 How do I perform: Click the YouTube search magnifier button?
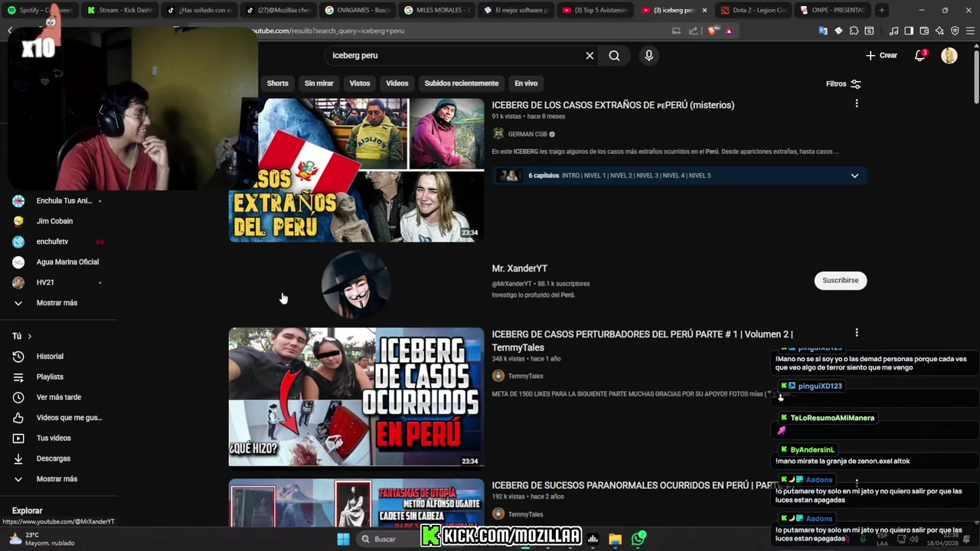point(614,56)
